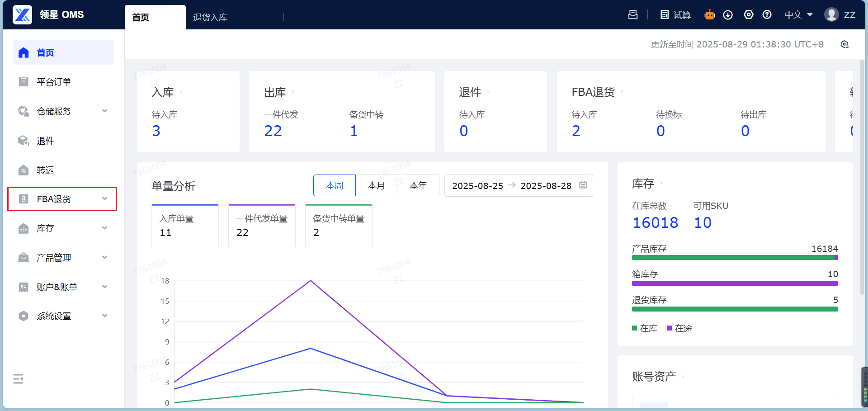This screenshot has height=411, width=868.
Task: Open 平台订单 in the sidebar
Action: pyautogui.click(x=54, y=82)
